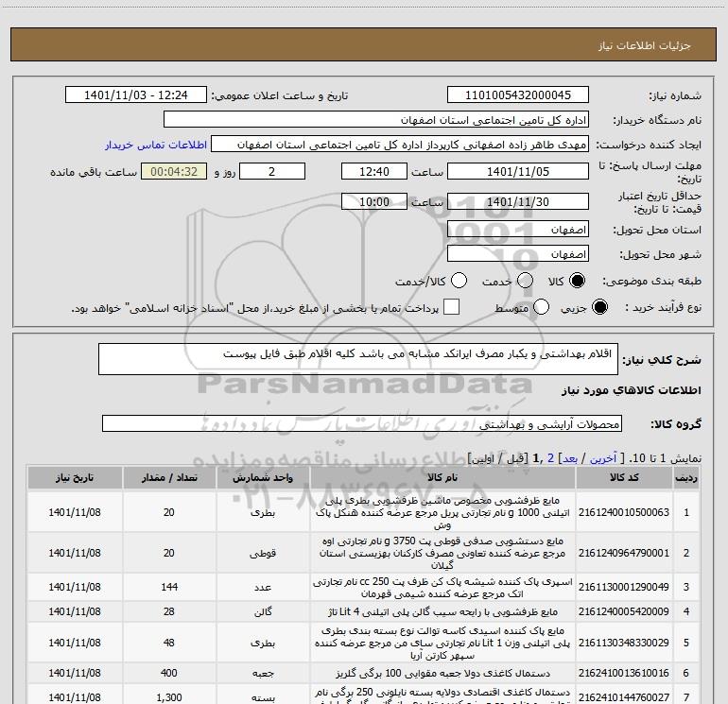
Task: Click the countdown timer 00:04:32
Action: pyautogui.click(x=174, y=171)
